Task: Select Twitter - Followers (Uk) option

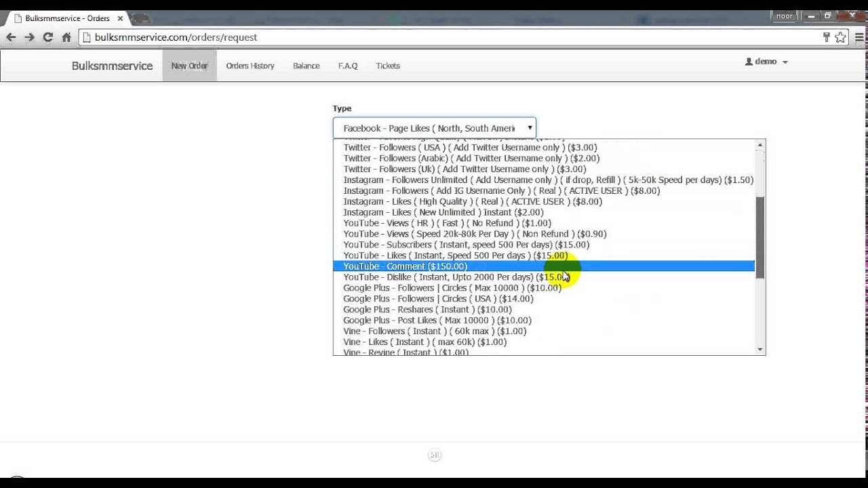Action: [544, 169]
